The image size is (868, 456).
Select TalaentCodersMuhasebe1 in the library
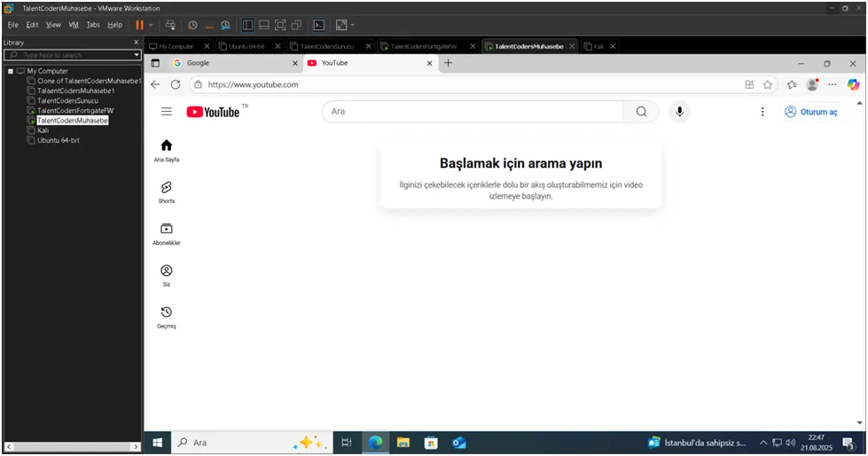pos(76,90)
